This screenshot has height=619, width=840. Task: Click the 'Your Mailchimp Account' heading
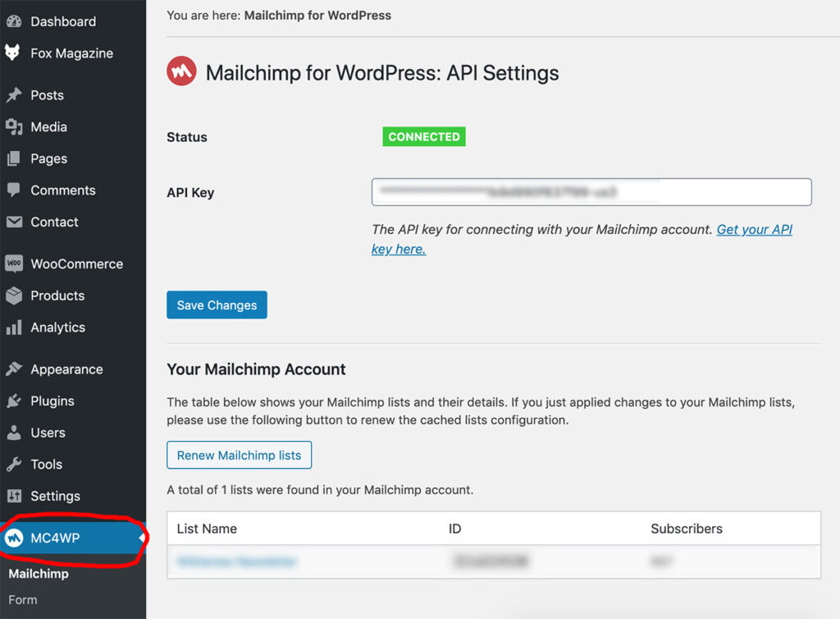click(x=256, y=369)
